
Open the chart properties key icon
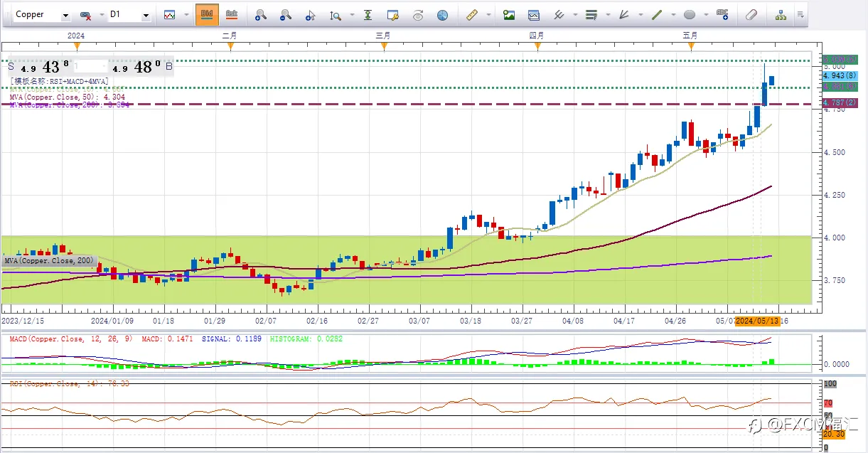coord(393,15)
